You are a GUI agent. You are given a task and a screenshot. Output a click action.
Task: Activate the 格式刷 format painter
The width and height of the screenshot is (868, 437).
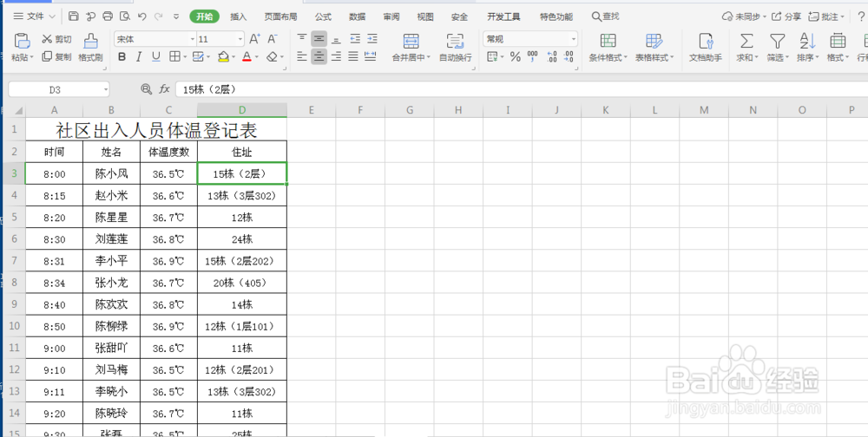(x=90, y=47)
